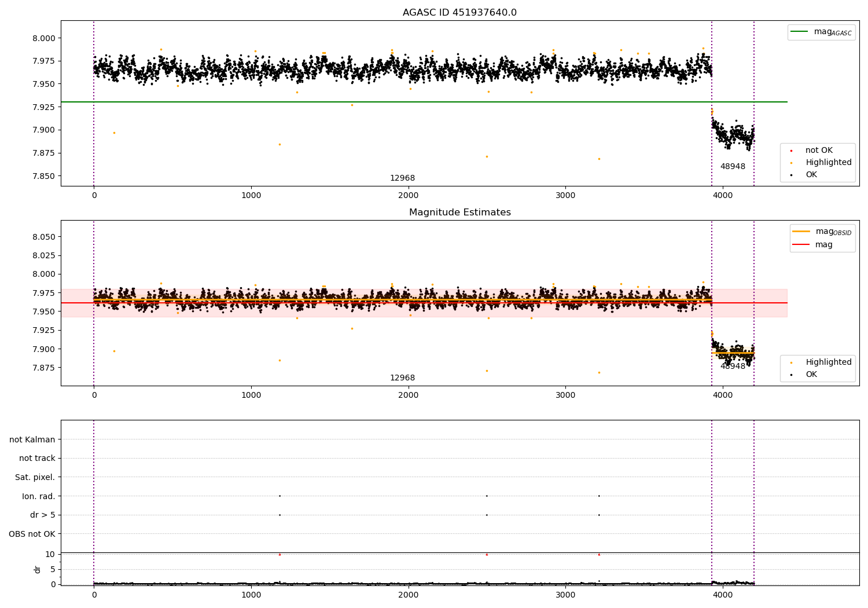Click the orange mag OBSID legend entry
The image size is (868, 608).
point(822,232)
